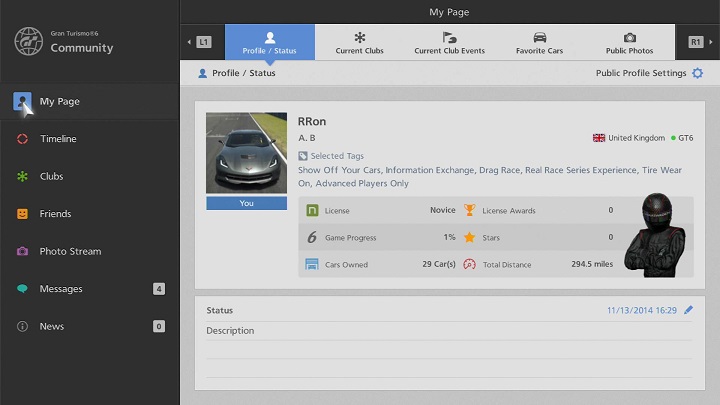The image size is (720, 405).
Task: Click the Description status text field
Action: click(x=448, y=331)
